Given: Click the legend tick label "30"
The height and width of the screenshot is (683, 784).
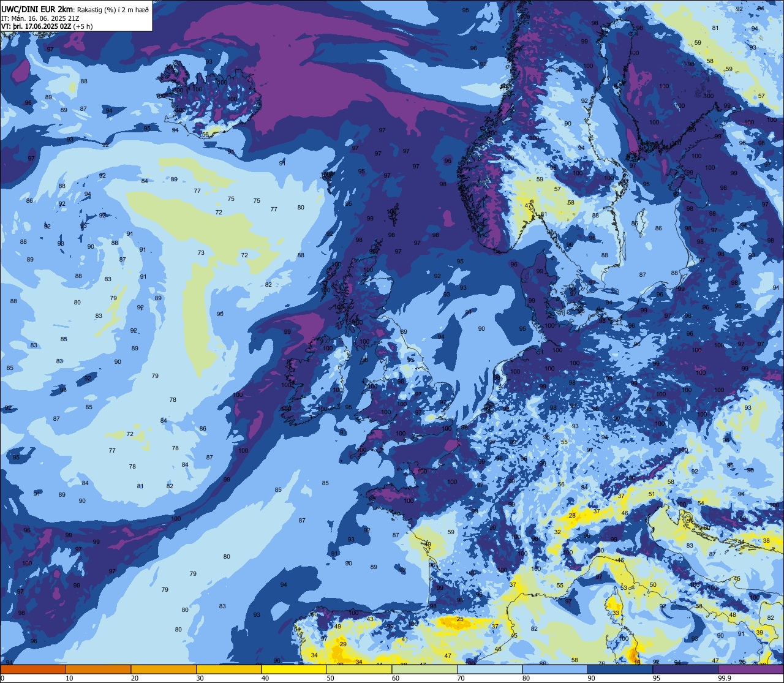Looking at the screenshot, I should (200, 678).
